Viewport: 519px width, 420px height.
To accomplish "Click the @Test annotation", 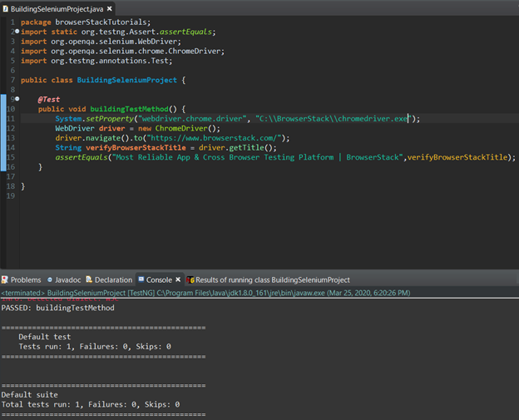I will (49, 99).
